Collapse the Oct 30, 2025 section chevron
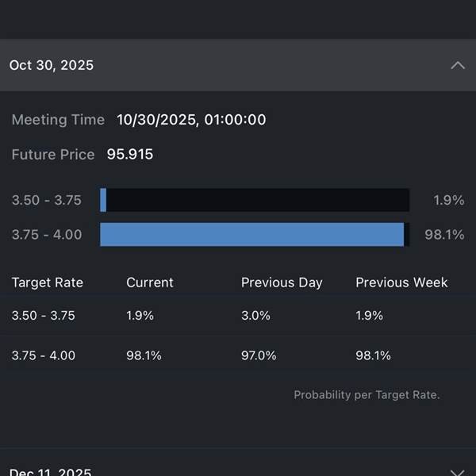The image size is (476, 476). pos(457,65)
